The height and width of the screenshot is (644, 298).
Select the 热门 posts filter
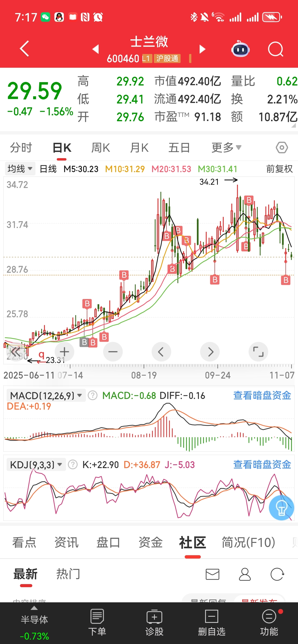68,574
